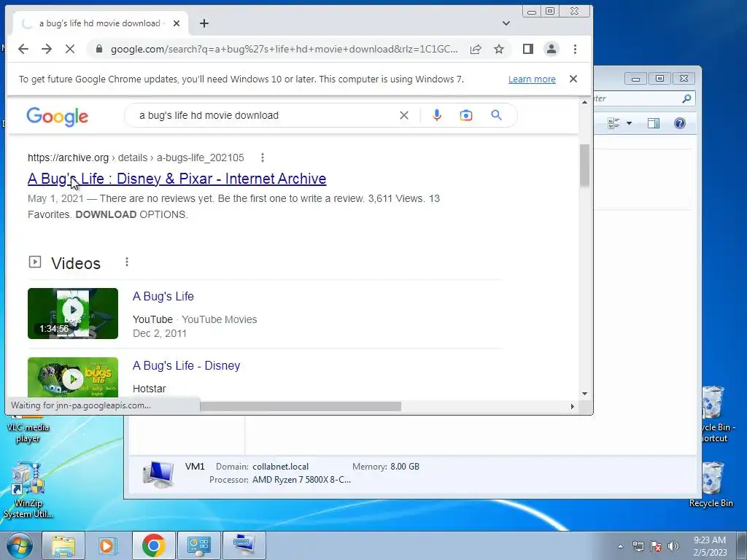Open a new Chrome tab
The image size is (747, 560).
[204, 23]
